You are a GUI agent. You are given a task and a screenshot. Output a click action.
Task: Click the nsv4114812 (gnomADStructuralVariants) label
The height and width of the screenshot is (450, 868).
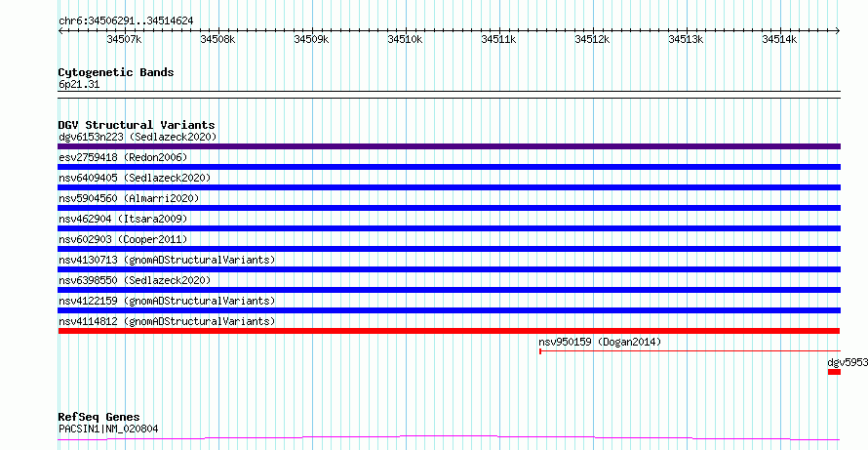[167, 321]
